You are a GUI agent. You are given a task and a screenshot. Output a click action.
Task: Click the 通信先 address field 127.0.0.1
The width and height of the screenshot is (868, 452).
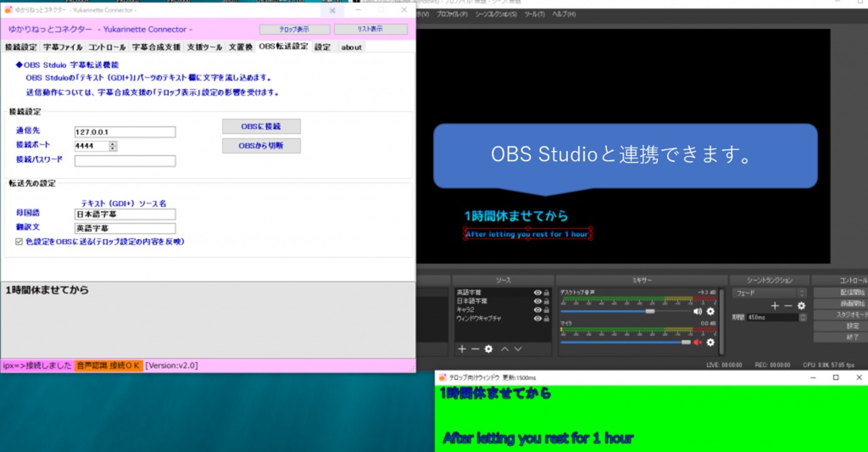pyautogui.click(x=125, y=131)
